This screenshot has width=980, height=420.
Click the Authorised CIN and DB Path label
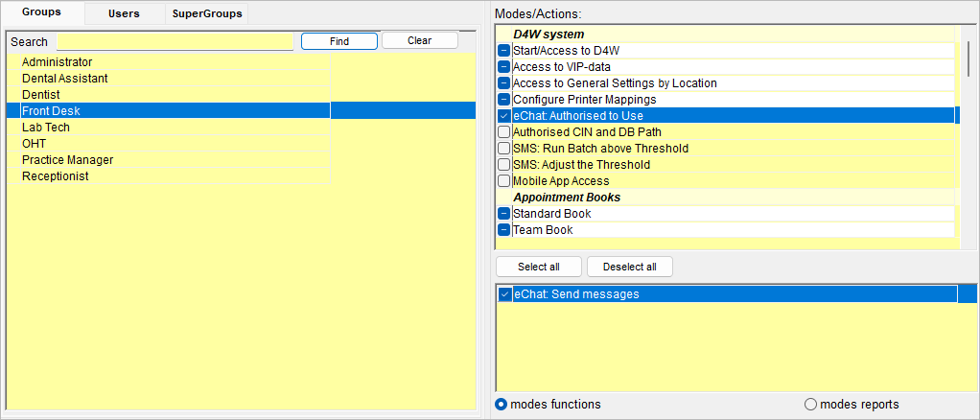click(x=588, y=132)
